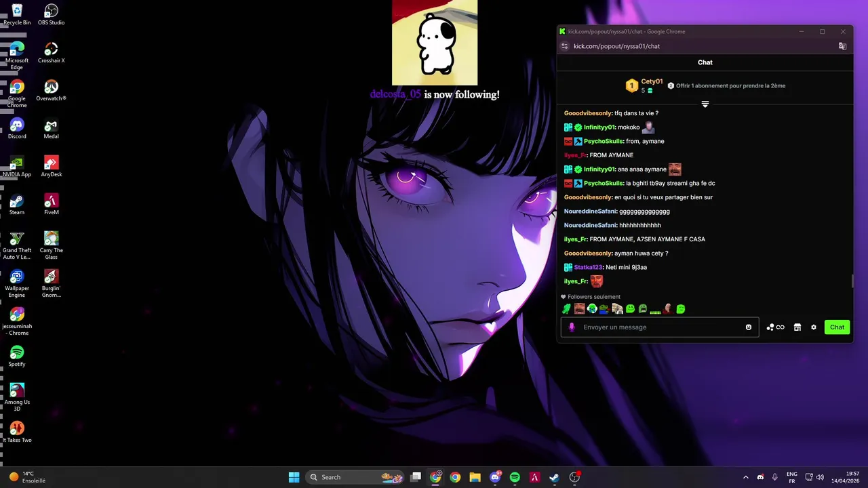Image resolution: width=868 pixels, height=488 pixels.
Task: Select the Grand Theft Auto V desktop icon
Action: pyautogui.click(x=17, y=245)
